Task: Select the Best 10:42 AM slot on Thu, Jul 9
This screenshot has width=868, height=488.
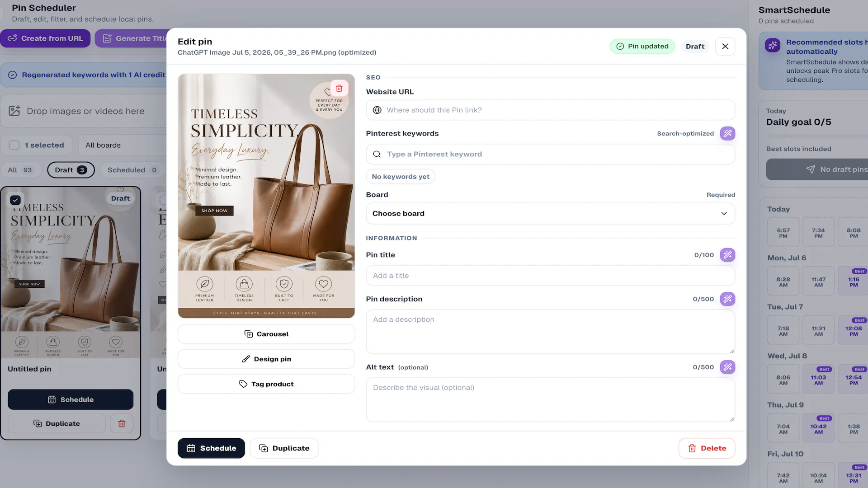Action: [818, 429]
